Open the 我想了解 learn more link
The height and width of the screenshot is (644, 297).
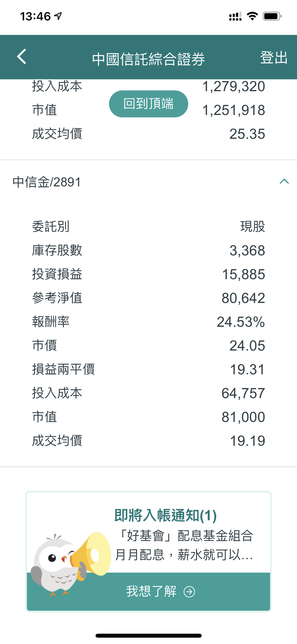click(151, 591)
